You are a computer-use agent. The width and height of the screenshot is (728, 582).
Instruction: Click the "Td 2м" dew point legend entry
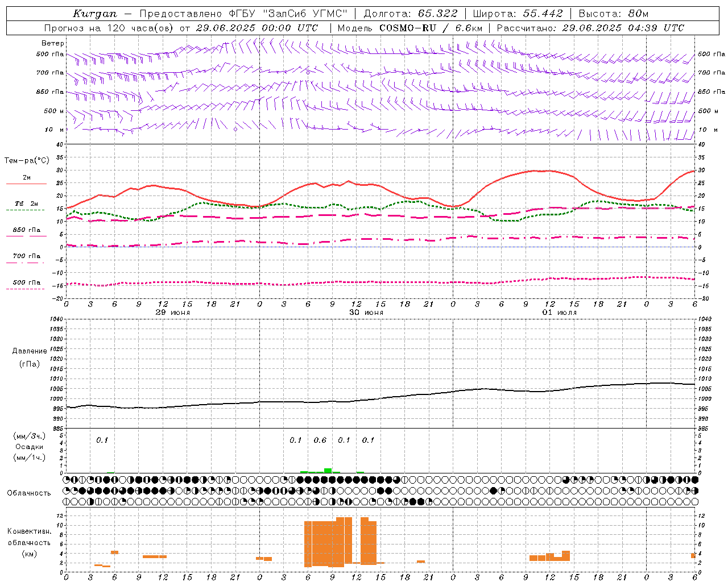[x=27, y=203]
